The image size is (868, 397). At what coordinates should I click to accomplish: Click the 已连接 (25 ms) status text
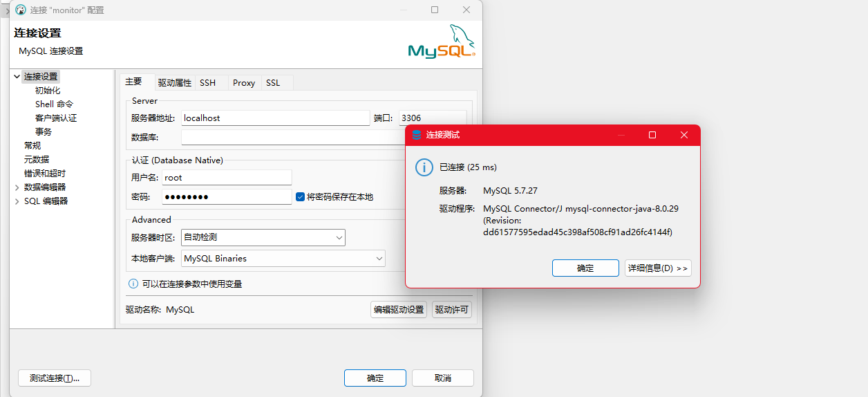pyautogui.click(x=468, y=167)
